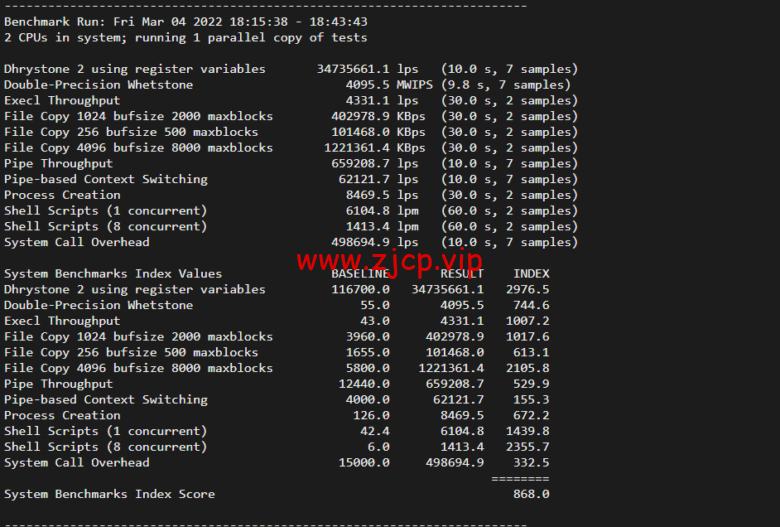Click the INDEX column header
This screenshot has width=780, height=527.
coord(531,274)
